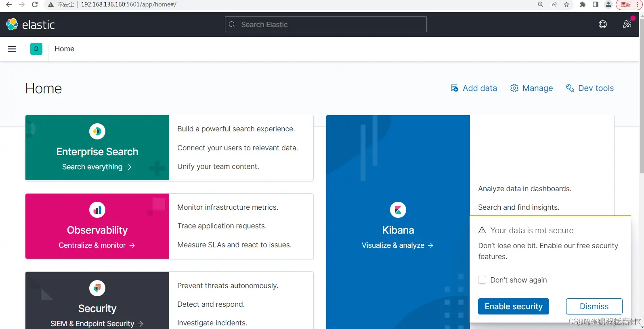The height and width of the screenshot is (329, 644).
Task: Click the browser back arrow
Action: (9, 4)
